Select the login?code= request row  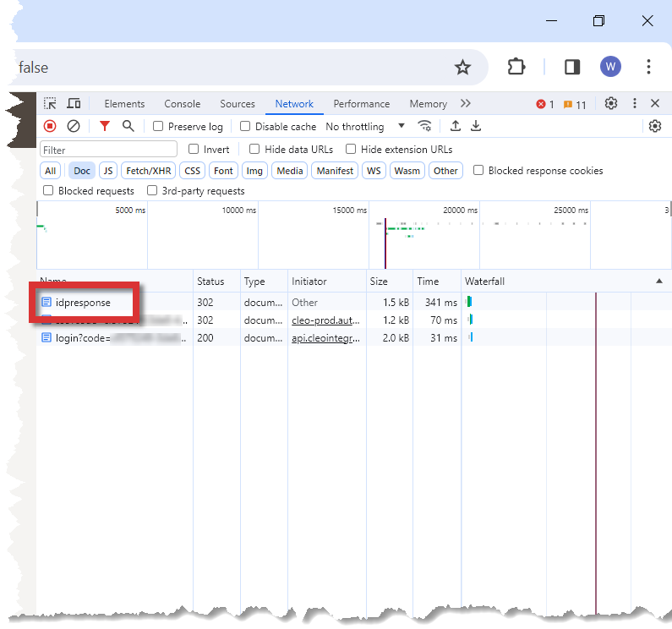[353, 338]
